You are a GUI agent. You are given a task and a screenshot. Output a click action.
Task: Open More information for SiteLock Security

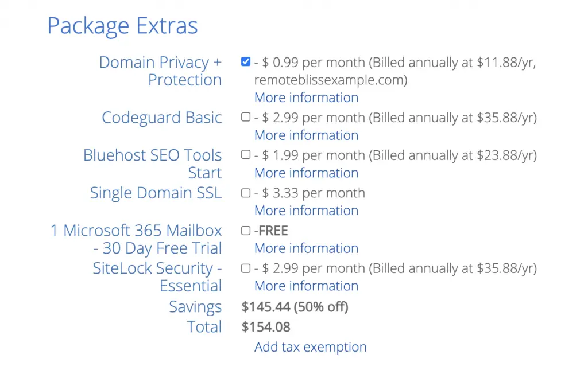coord(306,286)
